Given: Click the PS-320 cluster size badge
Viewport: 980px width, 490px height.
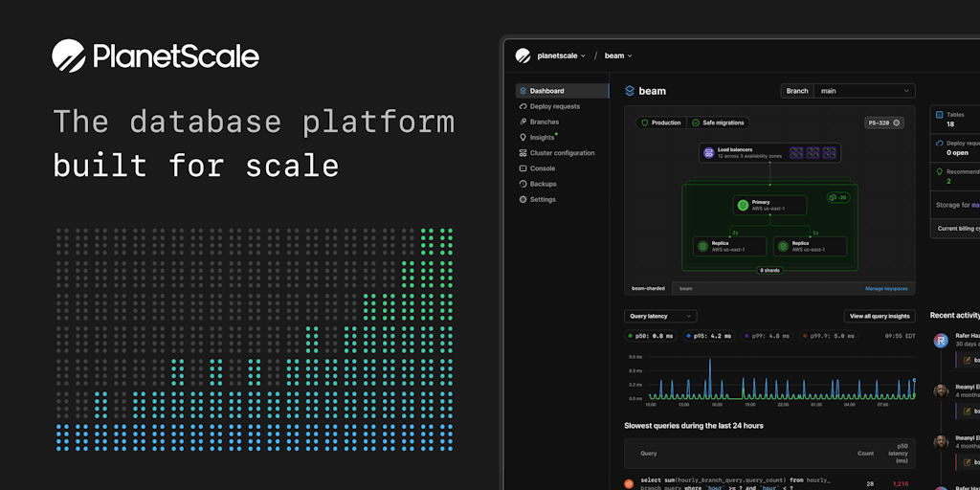Looking at the screenshot, I should point(883,123).
